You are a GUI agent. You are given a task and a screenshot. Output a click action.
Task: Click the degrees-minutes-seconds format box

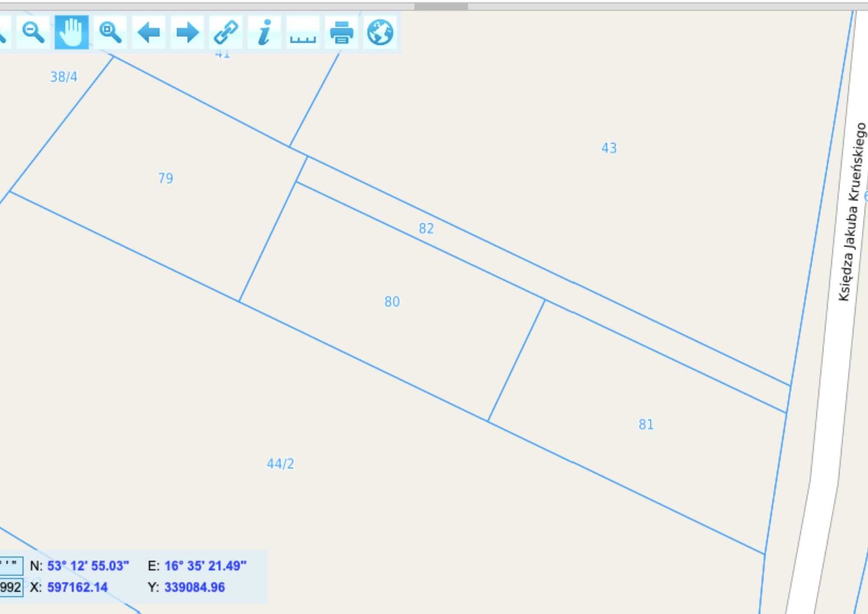coord(11,566)
